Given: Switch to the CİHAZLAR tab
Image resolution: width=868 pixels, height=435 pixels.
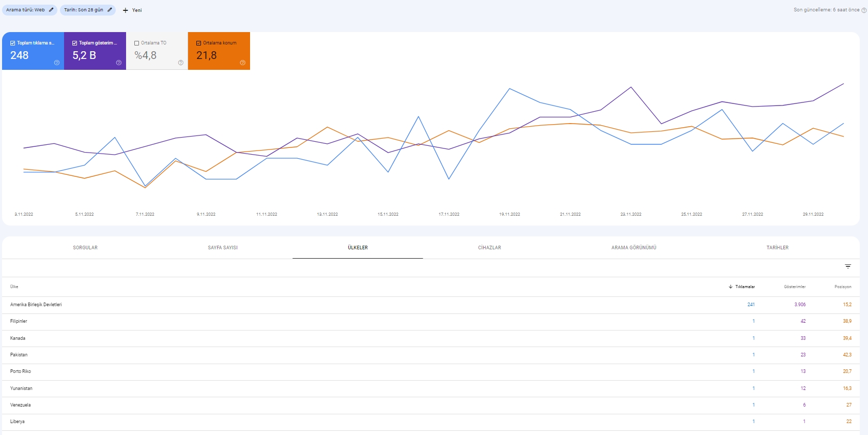Looking at the screenshot, I should click(489, 248).
